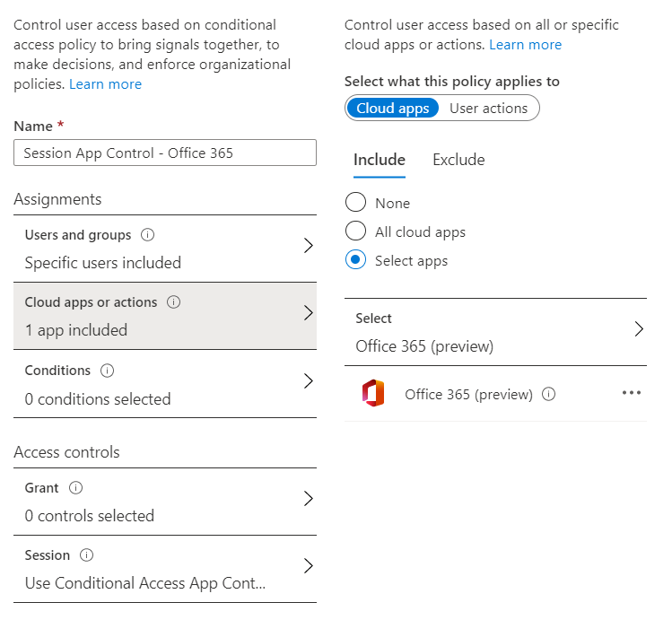Switch to the Exclude tab

coord(458,160)
